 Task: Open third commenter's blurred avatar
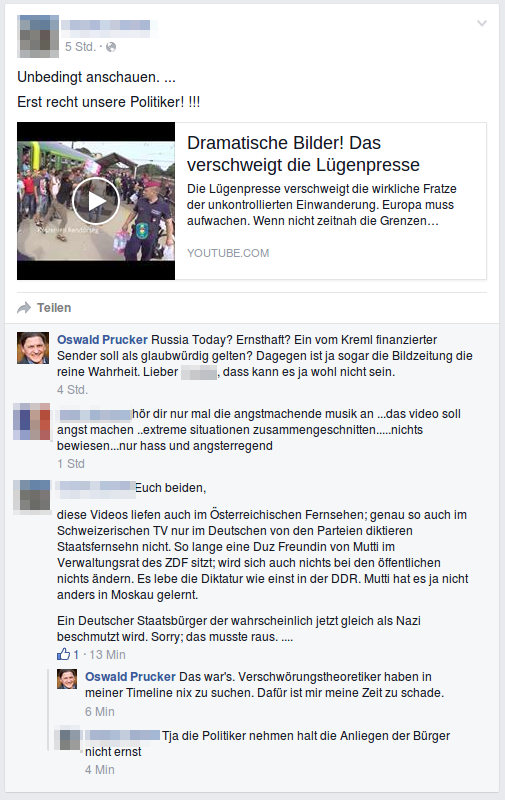pos(32,495)
